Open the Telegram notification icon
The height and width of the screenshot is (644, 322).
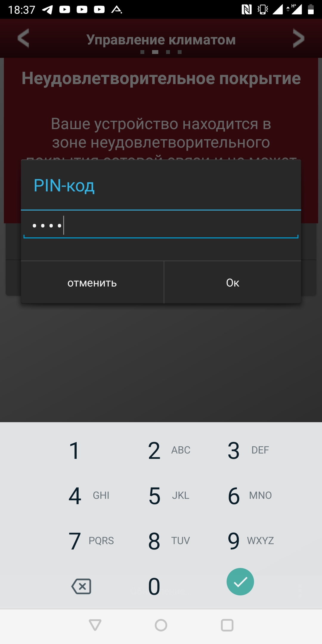47,10
